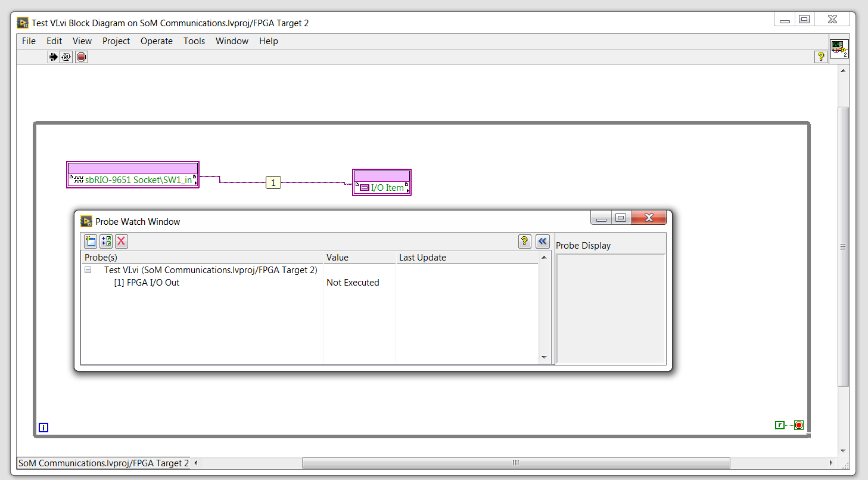Screen dimensions: 868x480
Task: Click the LabVIEW icon in main title bar
Action: click(x=23, y=23)
